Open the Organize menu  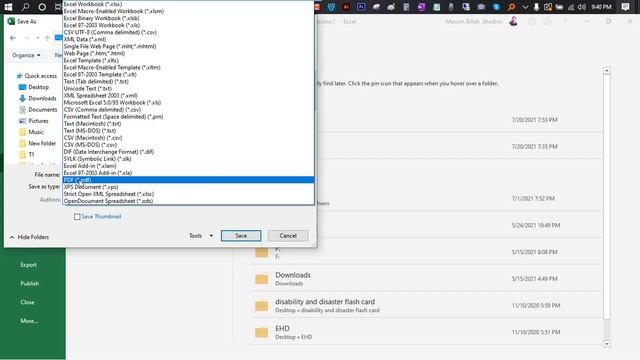[26, 55]
